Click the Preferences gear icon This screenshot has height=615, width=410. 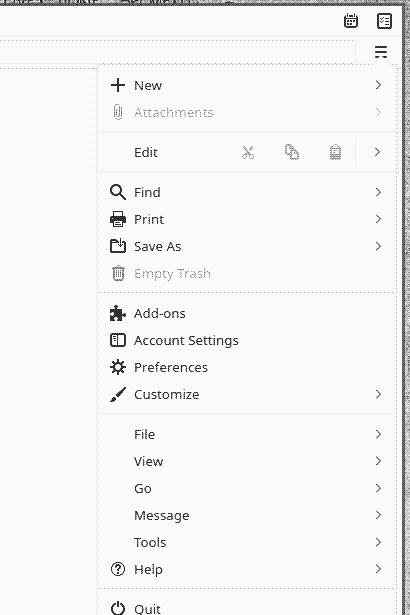coord(118,367)
